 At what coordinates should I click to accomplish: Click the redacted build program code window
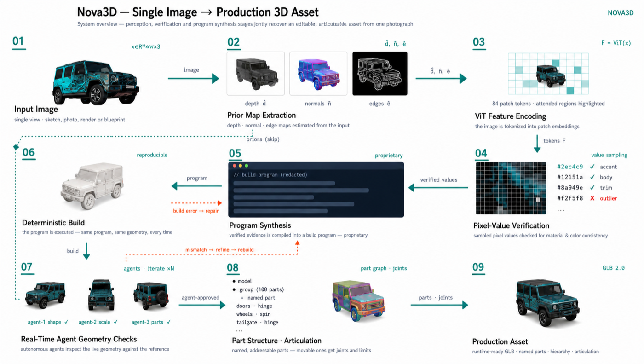316,190
